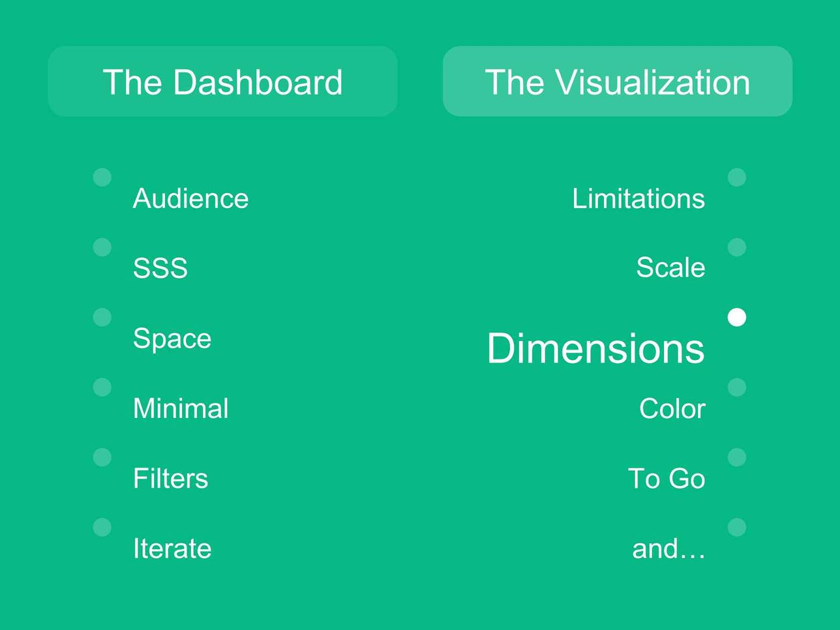Click the bullet dot next to Audience

[x=102, y=177]
